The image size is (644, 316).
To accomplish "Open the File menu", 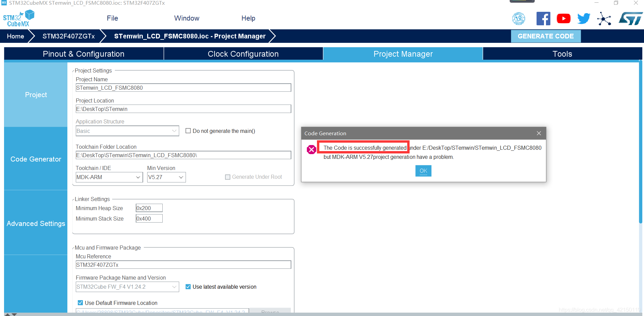I will (112, 18).
